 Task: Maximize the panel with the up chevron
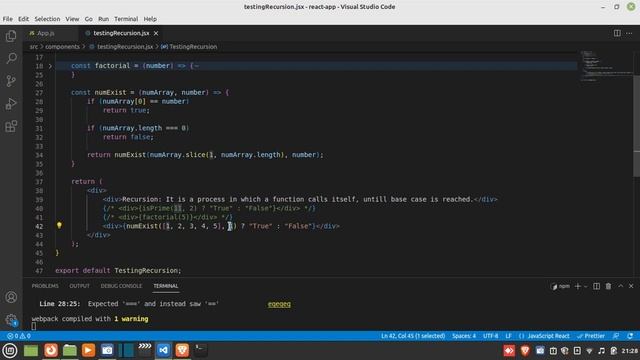[620, 287]
